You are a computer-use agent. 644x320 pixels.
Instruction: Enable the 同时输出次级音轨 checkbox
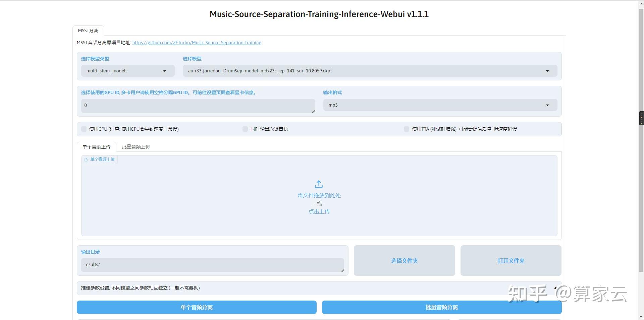(245, 129)
